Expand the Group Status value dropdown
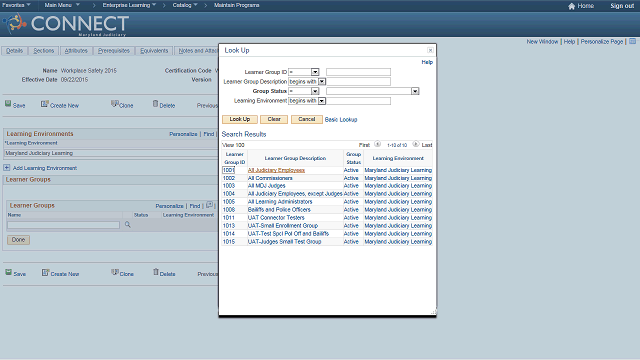This screenshot has height=360, width=640. [x=415, y=91]
